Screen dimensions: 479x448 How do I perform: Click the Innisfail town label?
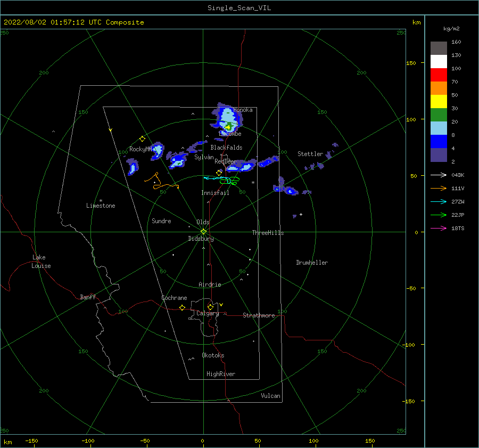[x=215, y=193]
